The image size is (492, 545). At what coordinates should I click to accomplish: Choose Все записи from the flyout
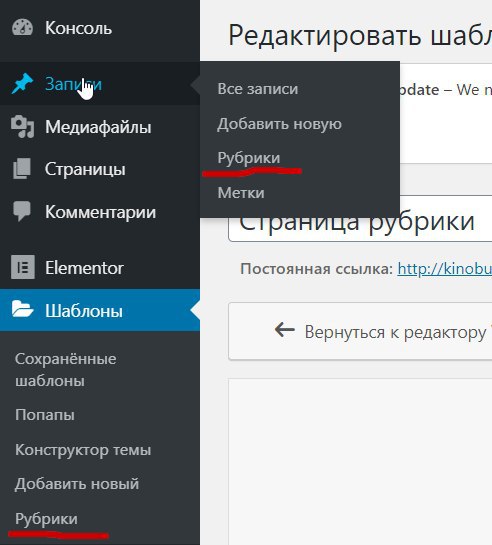tap(257, 89)
